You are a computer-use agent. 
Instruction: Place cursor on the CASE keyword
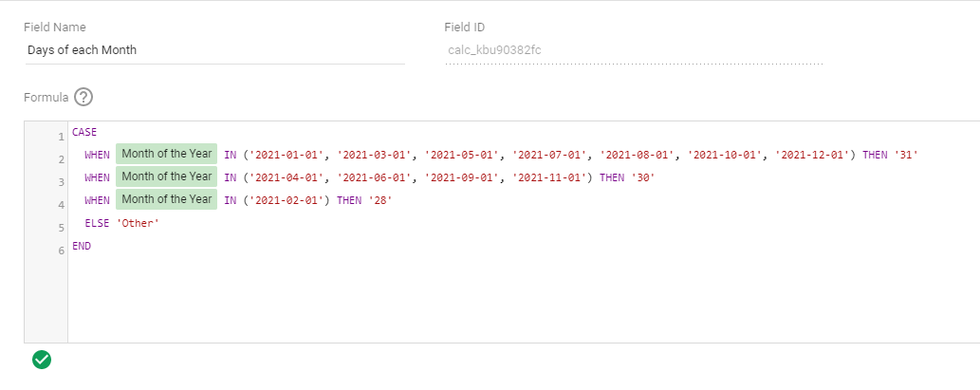(x=84, y=132)
